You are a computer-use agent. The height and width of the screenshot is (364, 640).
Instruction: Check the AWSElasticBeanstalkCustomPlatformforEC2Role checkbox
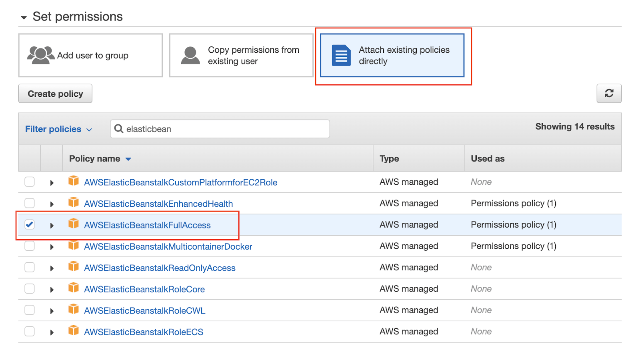30,182
